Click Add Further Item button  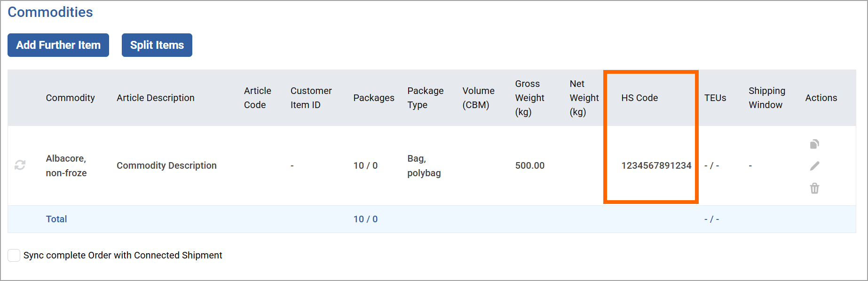(x=58, y=45)
